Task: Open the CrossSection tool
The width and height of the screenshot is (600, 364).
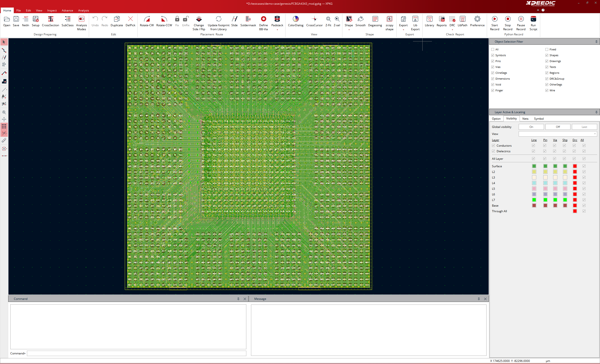Action: click(x=50, y=22)
